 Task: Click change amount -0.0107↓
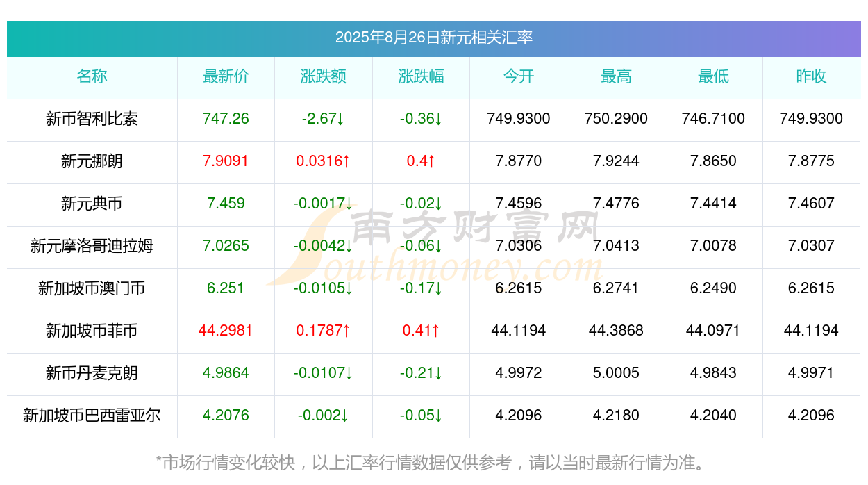coord(324,373)
